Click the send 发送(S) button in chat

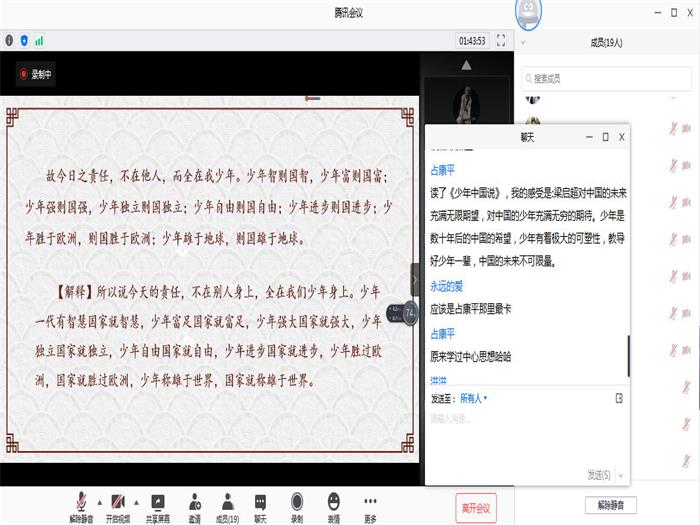(x=599, y=475)
